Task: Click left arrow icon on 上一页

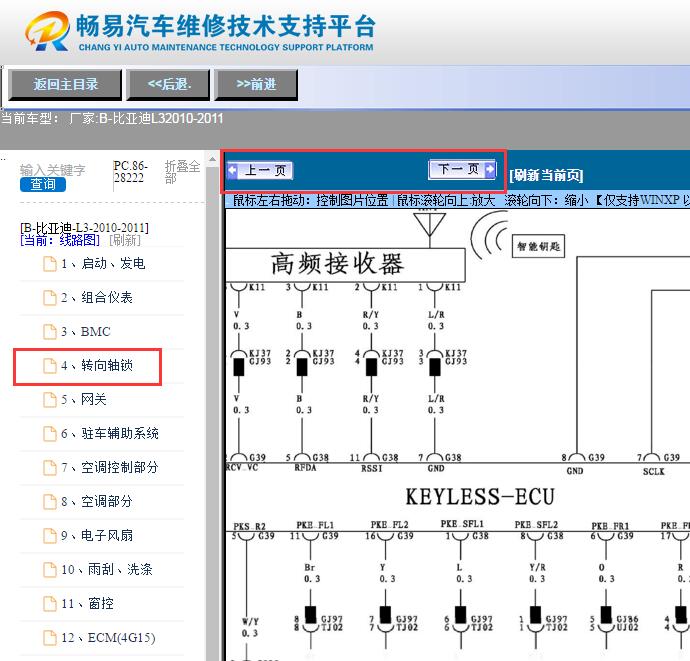Action: 232,170
